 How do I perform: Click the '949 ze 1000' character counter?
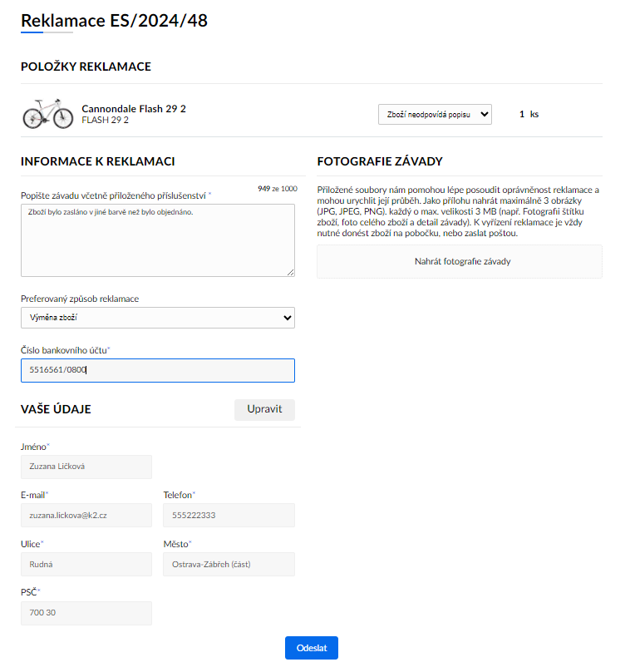tap(277, 189)
